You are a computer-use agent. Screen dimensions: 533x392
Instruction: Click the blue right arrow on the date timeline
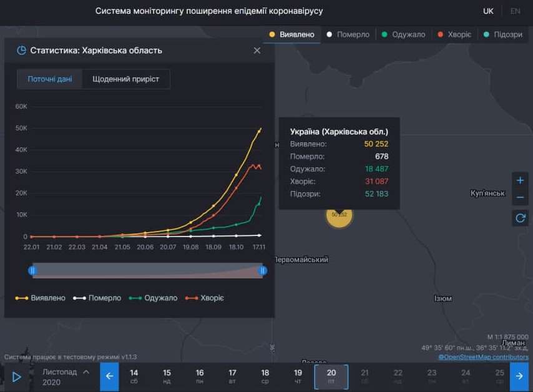pos(520,376)
